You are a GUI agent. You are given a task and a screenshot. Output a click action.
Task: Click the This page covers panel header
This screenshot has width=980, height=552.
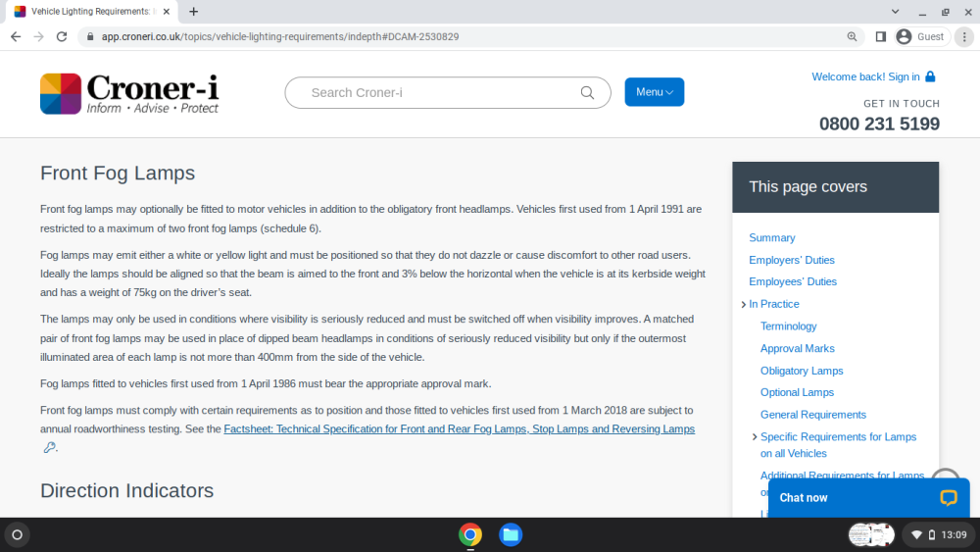pos(836,187)
